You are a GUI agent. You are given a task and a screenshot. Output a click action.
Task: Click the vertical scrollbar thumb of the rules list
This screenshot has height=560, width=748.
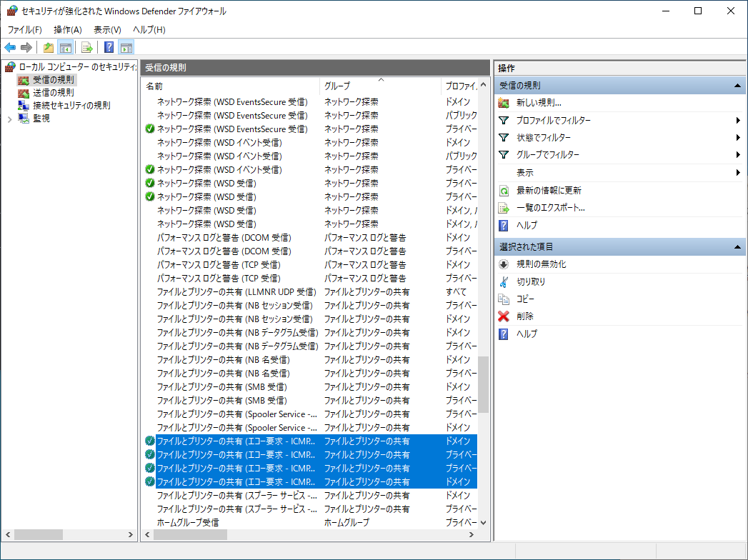pos(483,384)
